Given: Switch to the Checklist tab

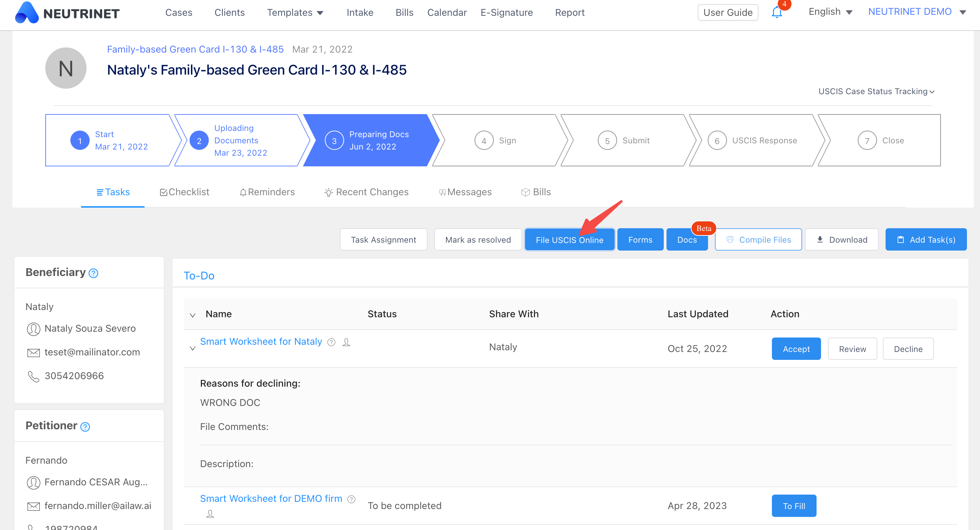Looking at the screenshot, I should coord(184,192).
